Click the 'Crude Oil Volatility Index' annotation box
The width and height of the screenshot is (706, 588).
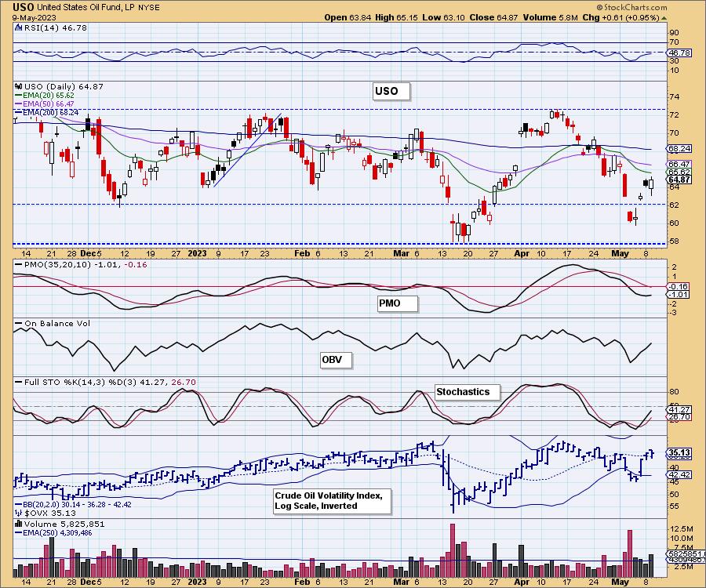tap(332, 501)
